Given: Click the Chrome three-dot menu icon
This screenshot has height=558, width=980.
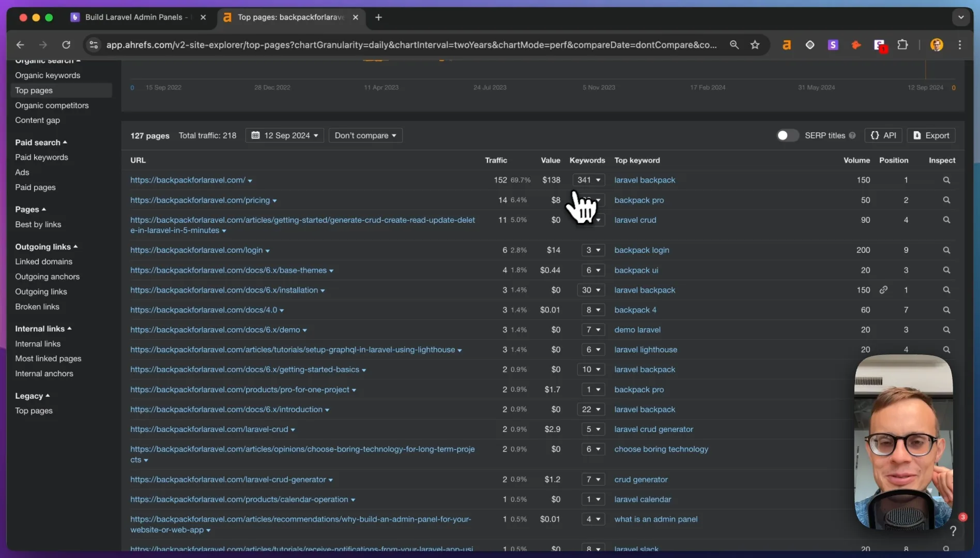Looking at the screenshot, I should tap(960, 45).
